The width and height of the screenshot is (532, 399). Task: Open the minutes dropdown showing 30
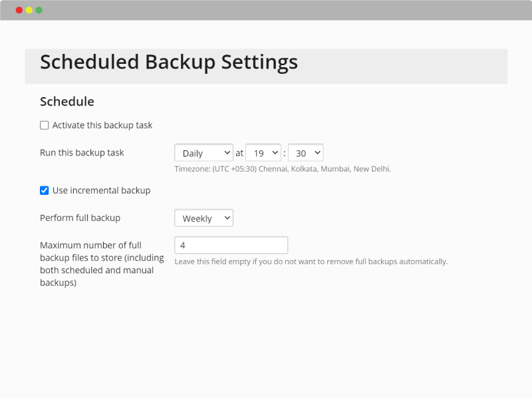(305, 153)
